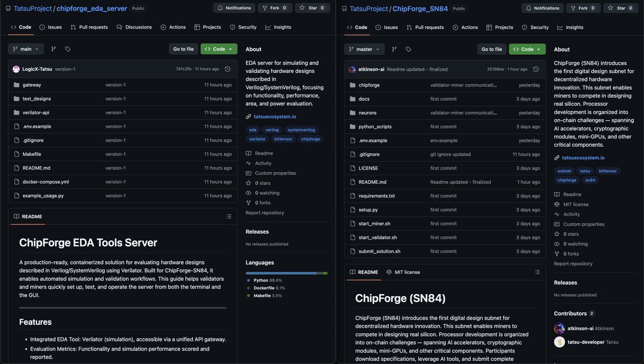The image size is (644, 364).
Task: Click languages bar under Languages heading
Action: pos(287,273)
